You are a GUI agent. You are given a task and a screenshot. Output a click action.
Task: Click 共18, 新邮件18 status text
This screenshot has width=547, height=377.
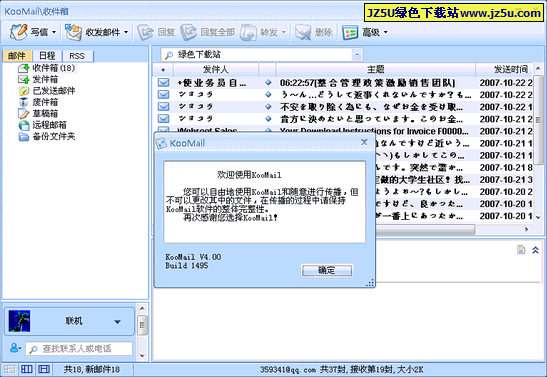coord(91,369)
